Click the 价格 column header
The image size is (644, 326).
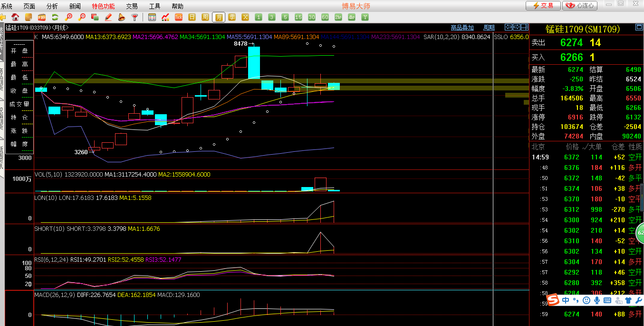click(573, 147)
